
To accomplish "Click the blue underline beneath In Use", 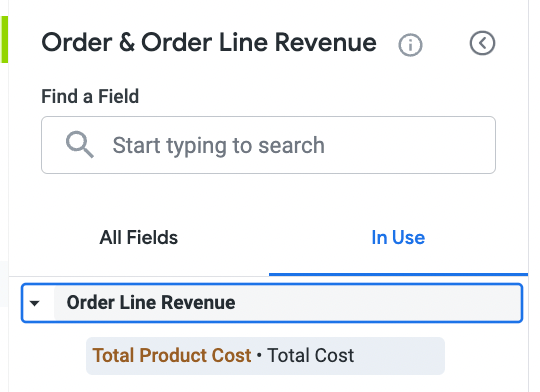I will (x=398, y=275).
